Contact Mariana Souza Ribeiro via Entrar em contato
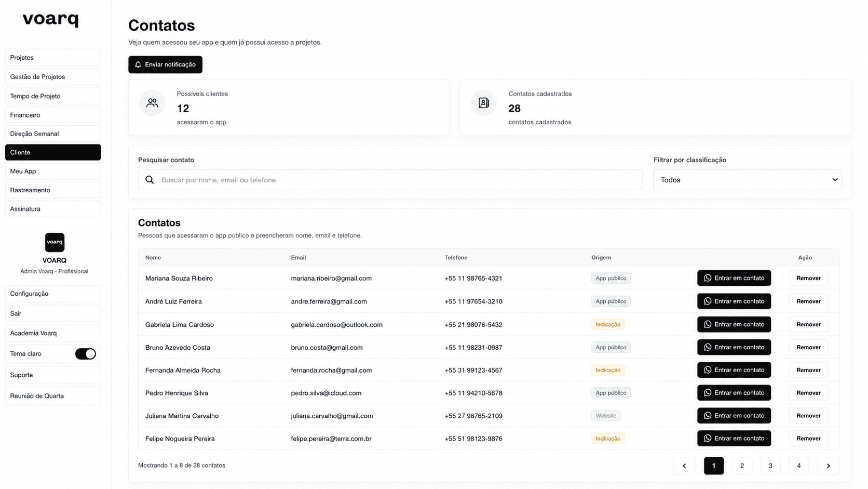This screenshot has height=489, width=868. [x=734, y=278]
